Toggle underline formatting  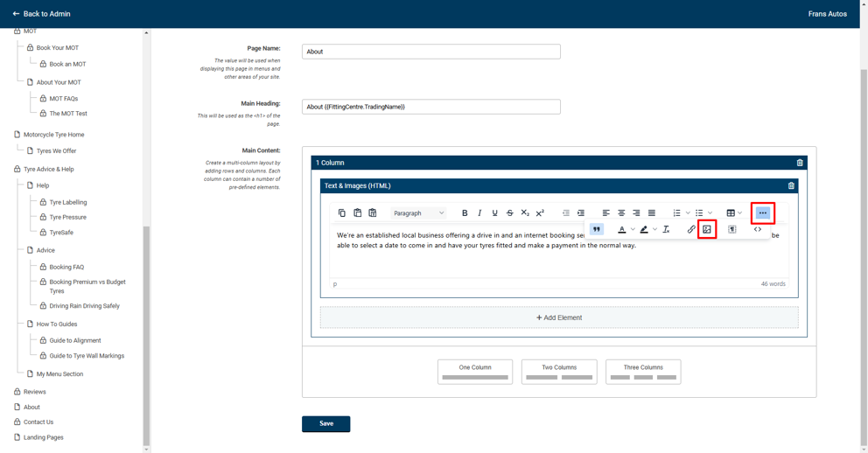[x=494, y=213]
